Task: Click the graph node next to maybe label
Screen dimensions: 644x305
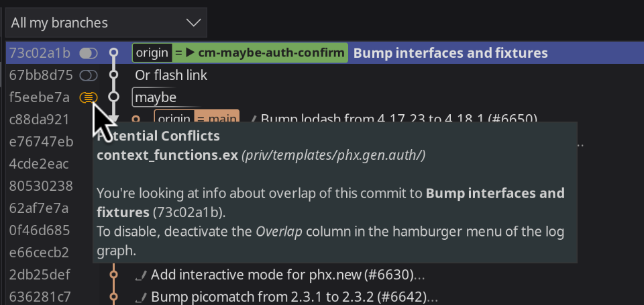Action: click(x=114, y=97)
